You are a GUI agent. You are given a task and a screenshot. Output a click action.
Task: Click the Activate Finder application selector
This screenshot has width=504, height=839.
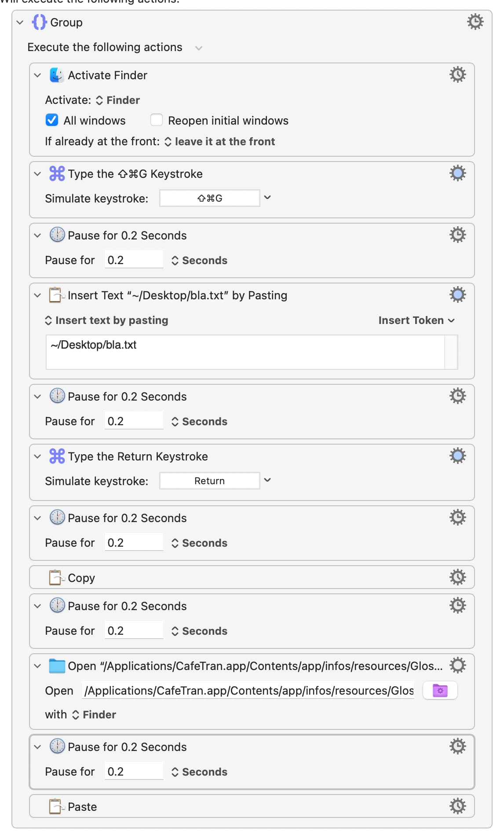[118, 100]
